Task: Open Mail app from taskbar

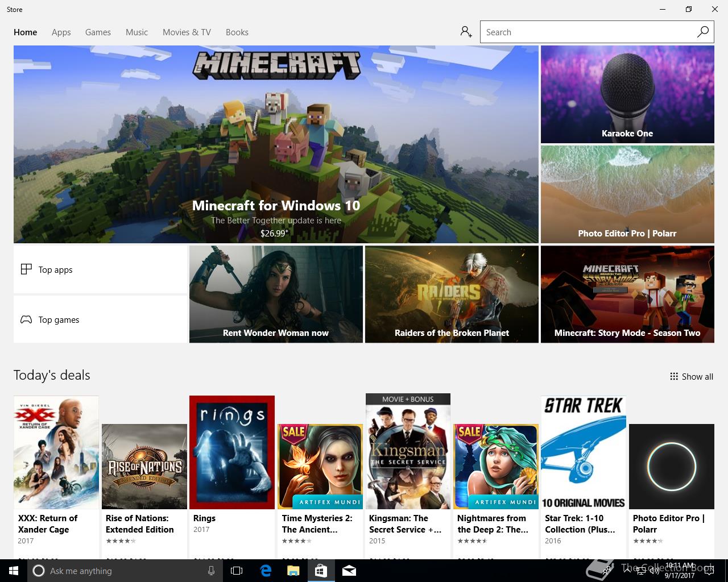Action: 349,571
